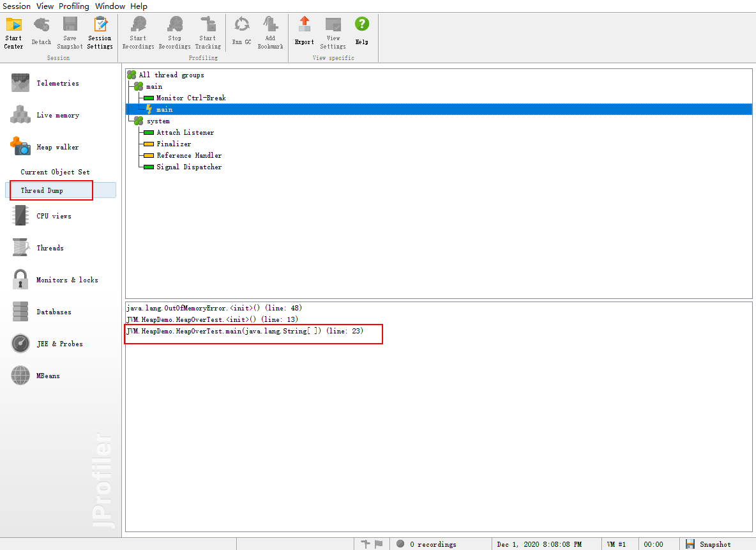Click the Snapshot disk icon in status bar
The image size is (756, 550).
[690, 544]
